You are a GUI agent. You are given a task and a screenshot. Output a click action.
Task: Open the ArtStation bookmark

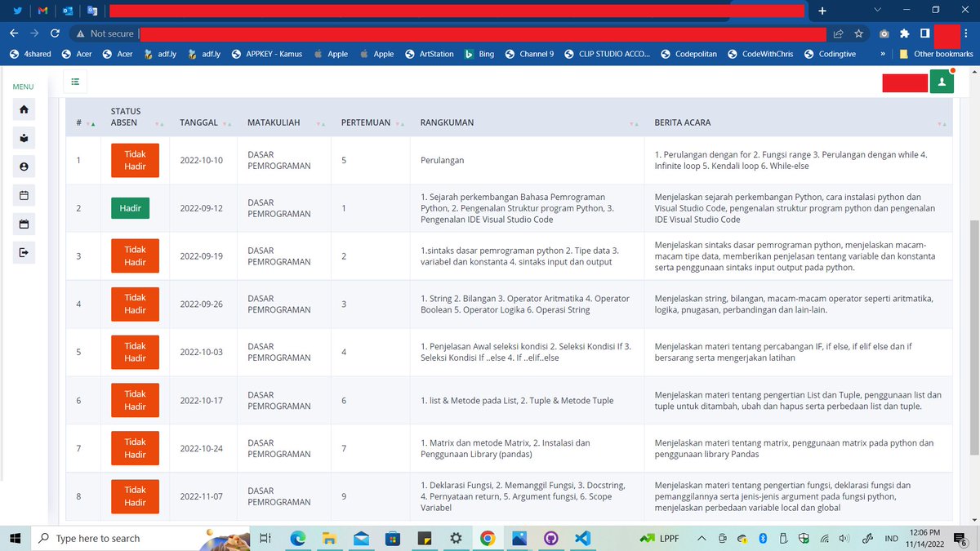(429, 54)
